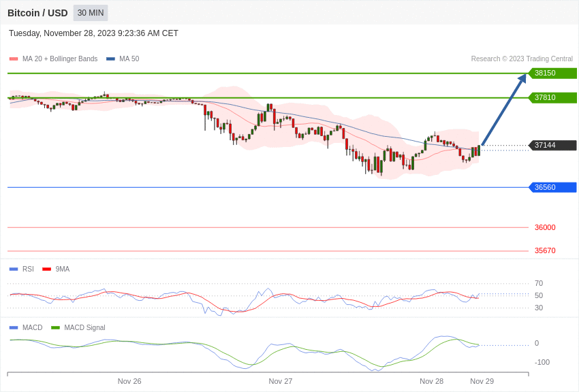
Task: Click the MA 50 legend label
Action: (x=129, y=59)
